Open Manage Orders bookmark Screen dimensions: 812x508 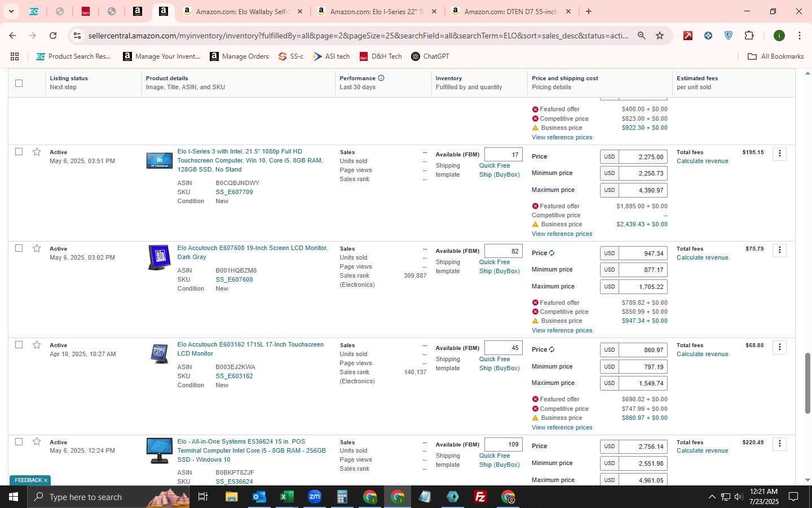click(239, 56)
